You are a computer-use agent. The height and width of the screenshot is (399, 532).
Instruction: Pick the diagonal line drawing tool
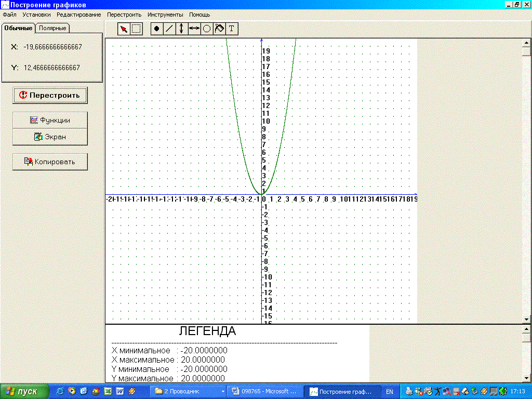[x=169, y=29]
